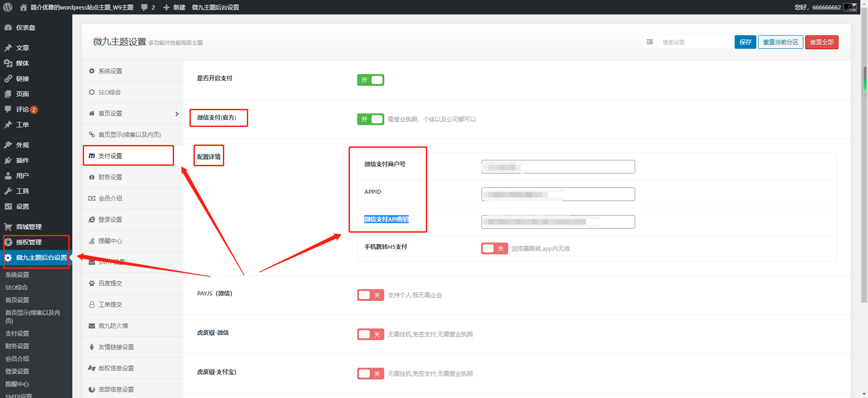This screenshot has height=398, width=868.
Task: Click the 财务设置 gift icon
Action: 92,177
